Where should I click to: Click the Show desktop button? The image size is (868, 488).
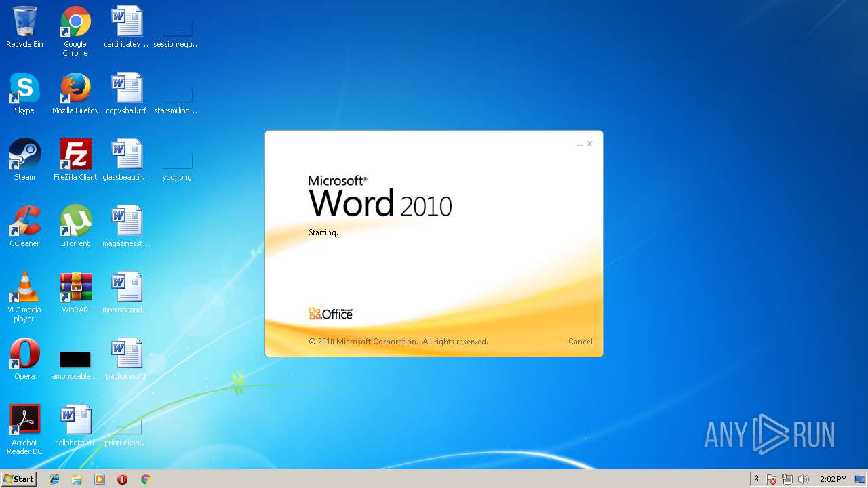860,479
